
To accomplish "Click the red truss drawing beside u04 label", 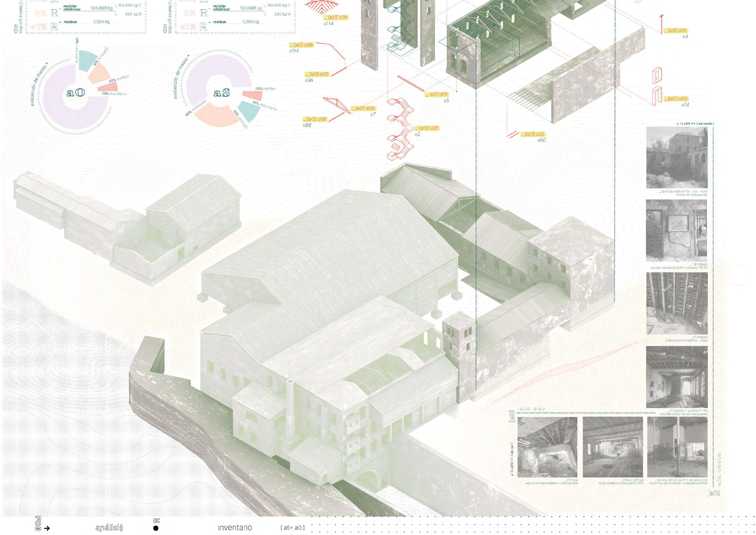I will [336, 105].
